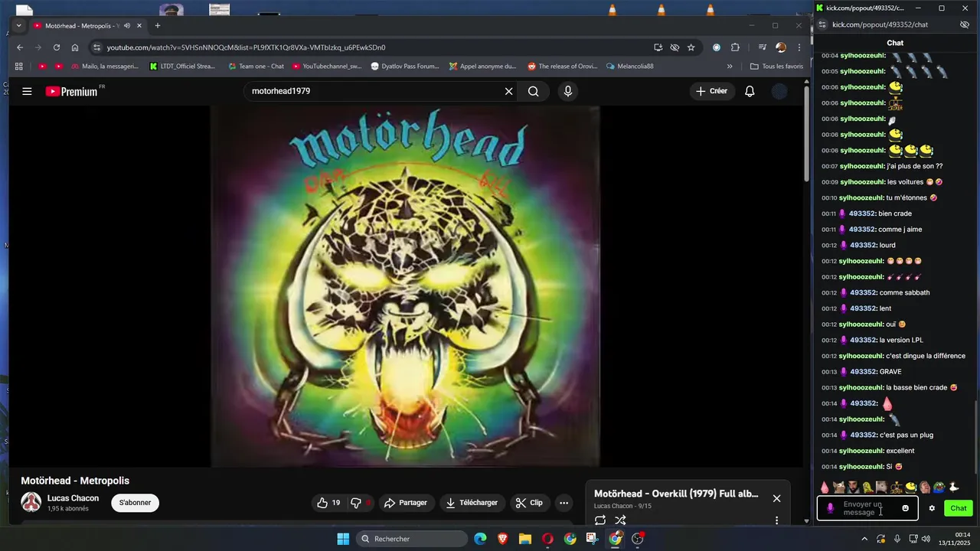Bookmark this page with the star icon
Viewport: 980px width, 551px height.
tap(691, 47)
